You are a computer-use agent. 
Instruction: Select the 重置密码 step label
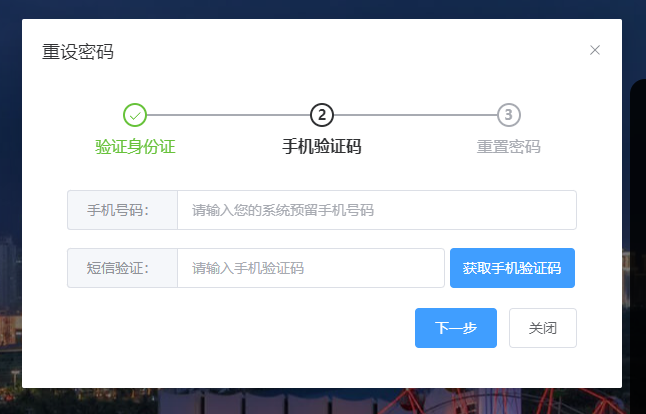(509, 147)
